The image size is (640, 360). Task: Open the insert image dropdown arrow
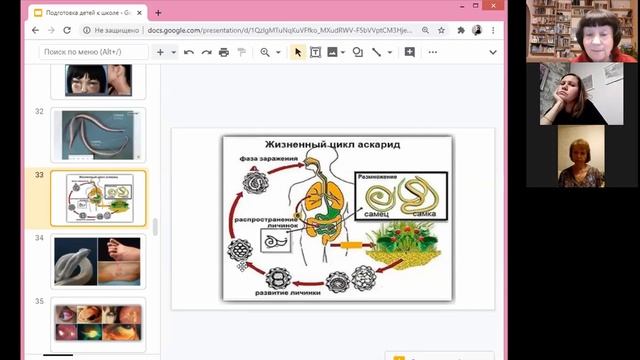click(x=343, y=52)
